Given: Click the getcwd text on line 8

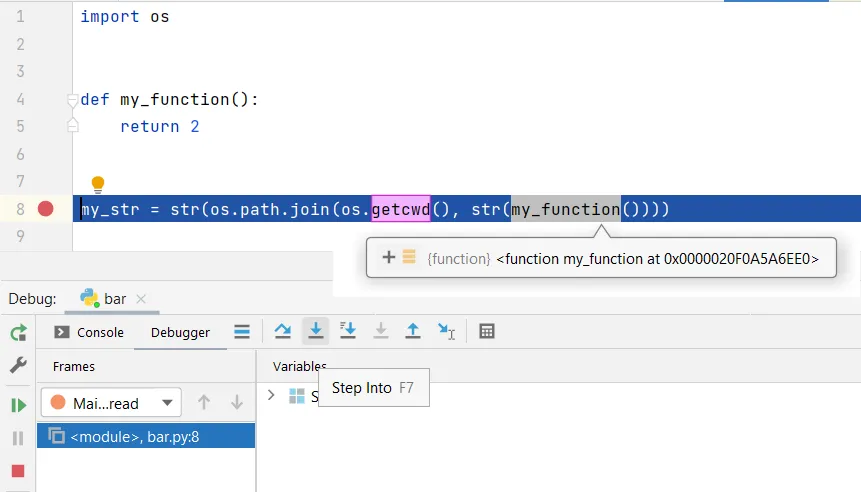Looking at the screenshot, I should pyautogui.click(x=401, y=209).
